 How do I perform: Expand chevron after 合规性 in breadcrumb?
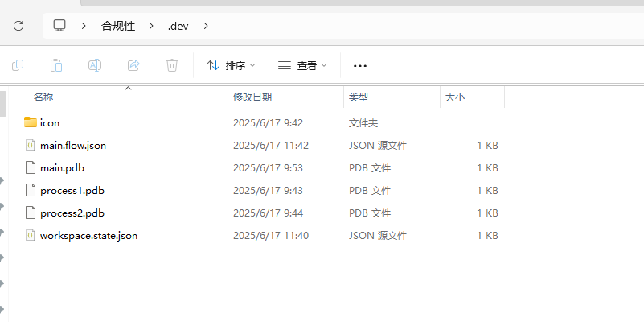(x=150, y=26)
